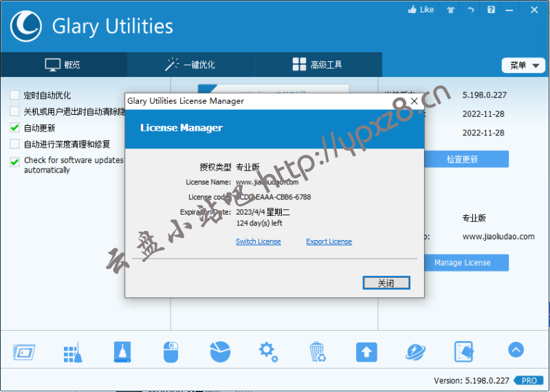Uncheck the 自动更新 checkbox
The height and width of the screenshot is (392, 550).
(x=14, y=128)
